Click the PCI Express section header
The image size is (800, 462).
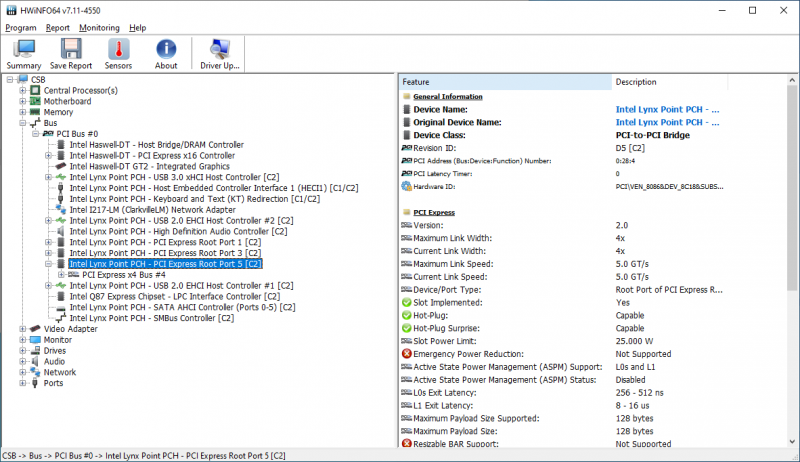tap(434, 213)
